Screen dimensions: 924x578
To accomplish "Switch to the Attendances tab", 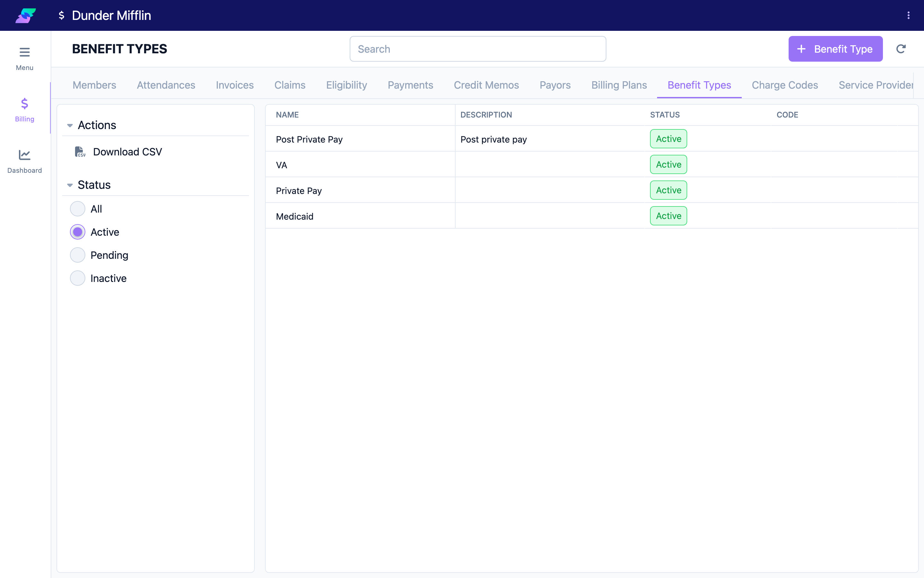I will tap(166, 85).
